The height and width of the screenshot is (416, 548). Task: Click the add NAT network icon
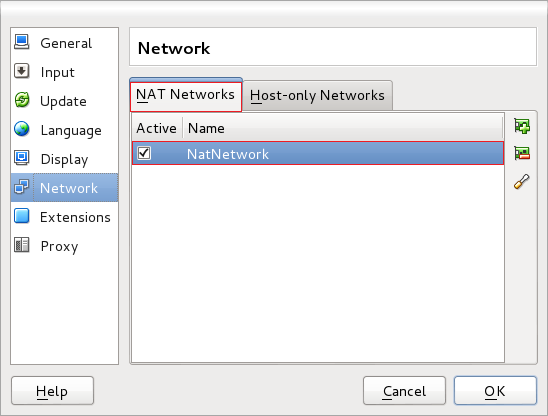coord(522,126)
